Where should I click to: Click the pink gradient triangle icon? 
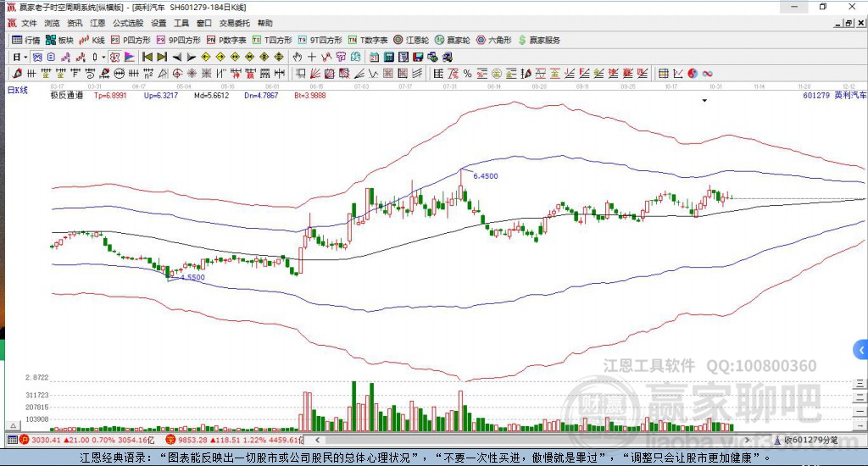(x=129, y=57)
